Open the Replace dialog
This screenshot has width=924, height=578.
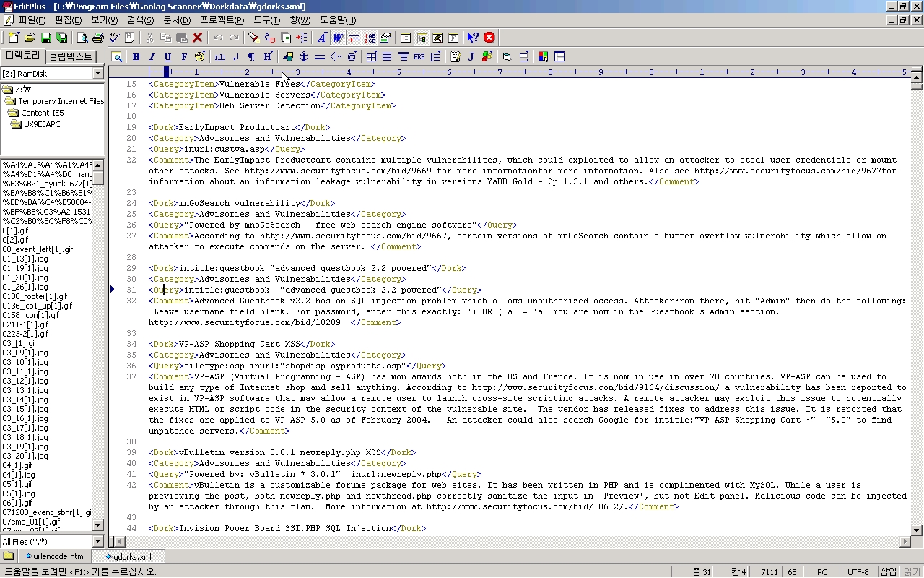tap(269, 38)
